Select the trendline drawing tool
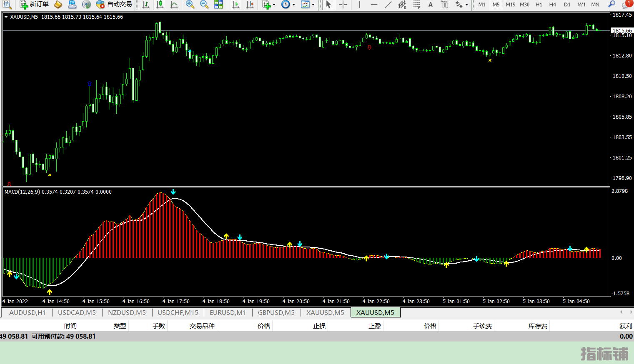Screen dimensions: 634x364 [x=388, y=5]
